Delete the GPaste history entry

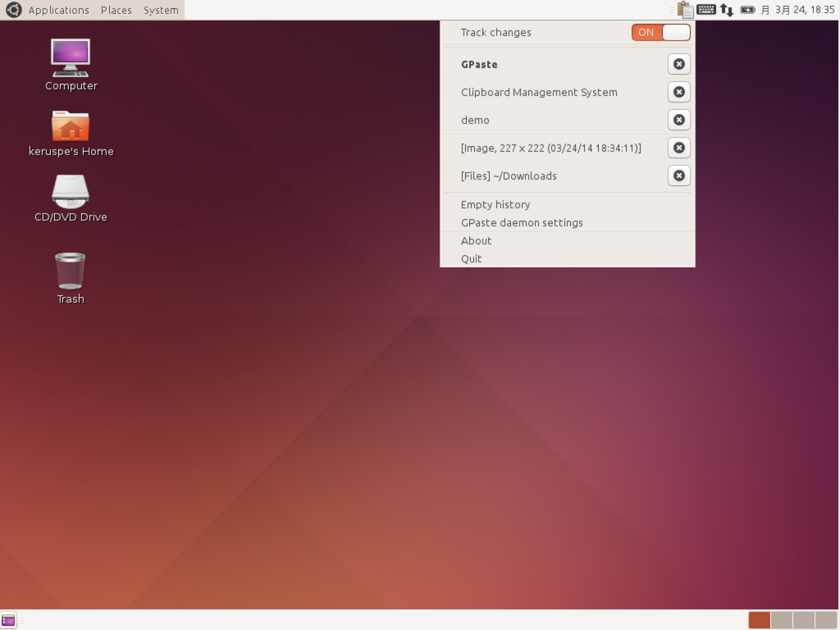click(678, 64)
